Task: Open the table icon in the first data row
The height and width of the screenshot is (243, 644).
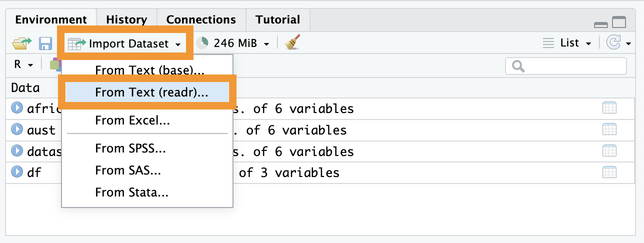Action: coord(609,108)
